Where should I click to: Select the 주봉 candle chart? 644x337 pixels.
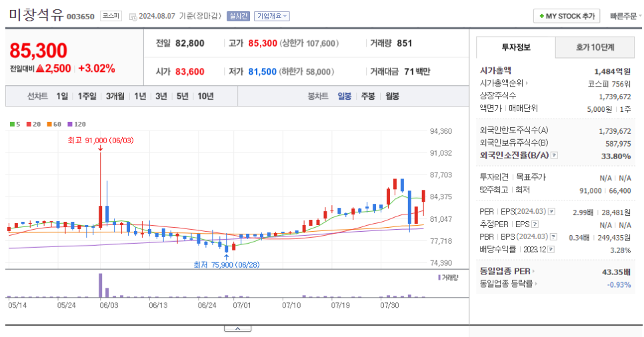coord(368,96)
